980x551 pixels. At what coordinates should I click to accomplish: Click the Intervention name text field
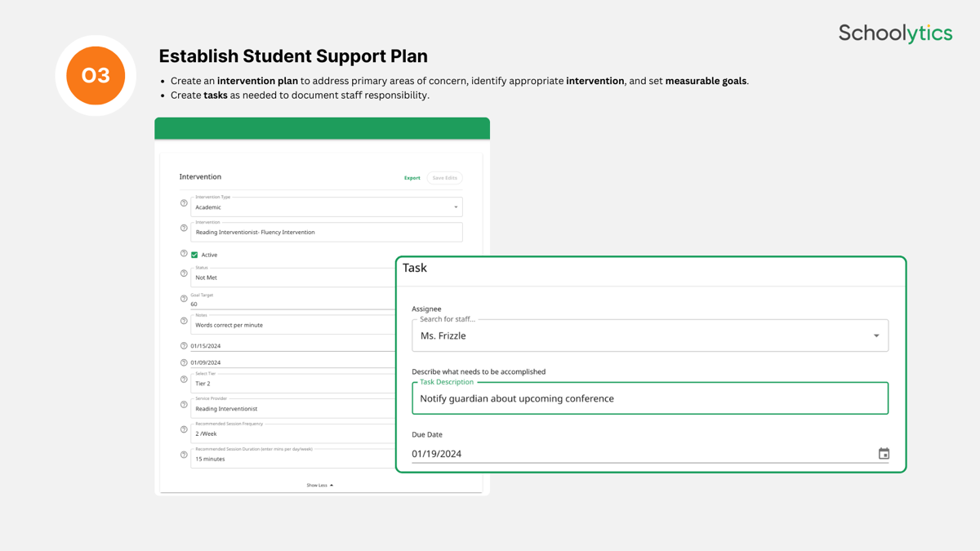coord(327,233)
